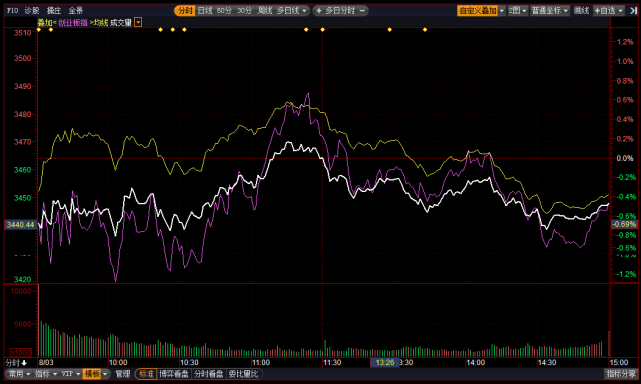Image resolution: width=641 pixels, height=384 pixels.
Task: Click the 1.2% right axis label
Action: [625, 42]
